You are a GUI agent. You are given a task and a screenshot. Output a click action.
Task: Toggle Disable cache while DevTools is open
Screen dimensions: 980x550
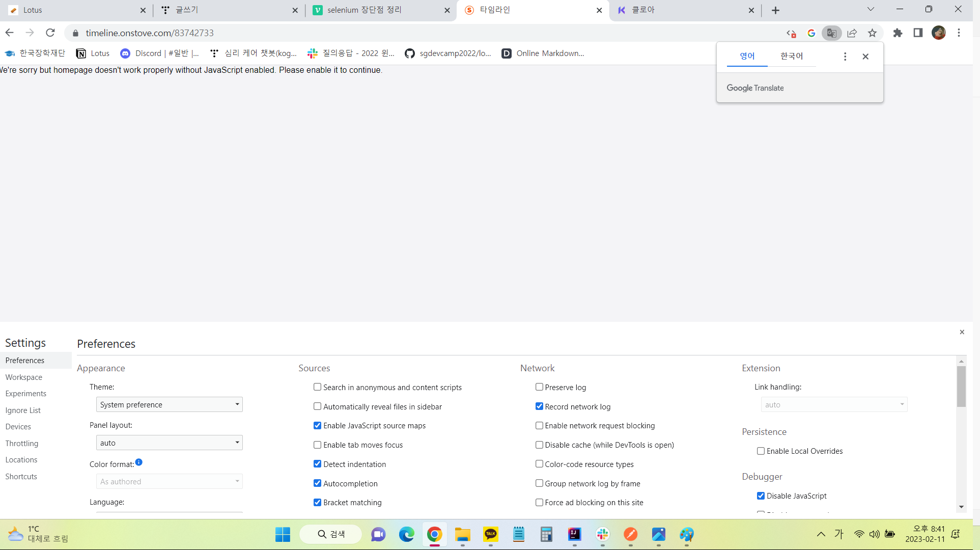pyautogui.click(x=539, y=445)
